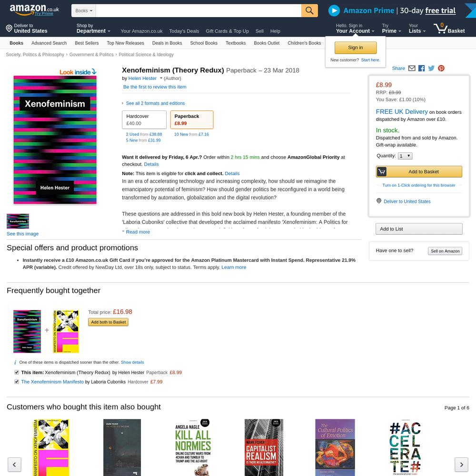This screenshot has height=476, width=476.
Task: Share via the email envelope icon
Action: click(x=412, y=68)
